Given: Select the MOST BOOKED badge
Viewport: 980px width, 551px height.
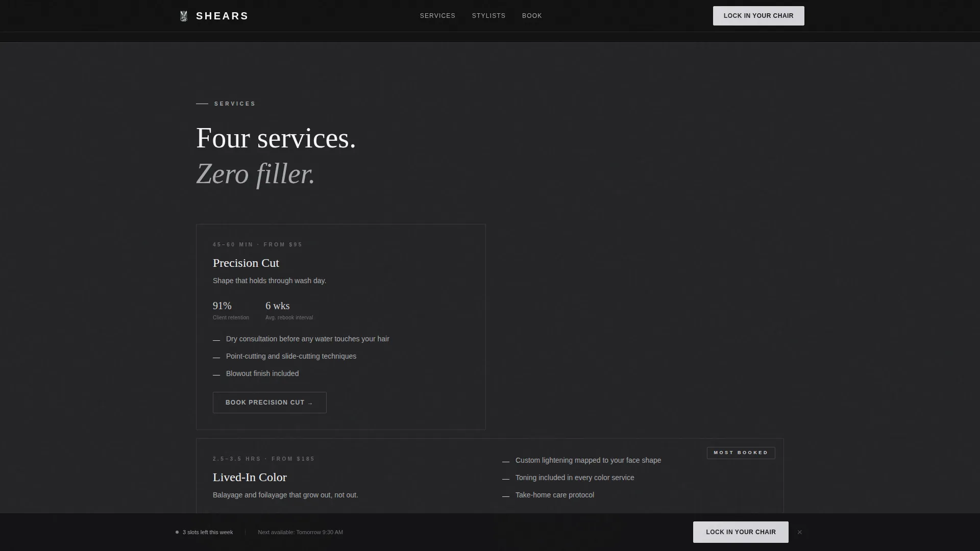Looking at the screenshot, I should click(741, 453).
